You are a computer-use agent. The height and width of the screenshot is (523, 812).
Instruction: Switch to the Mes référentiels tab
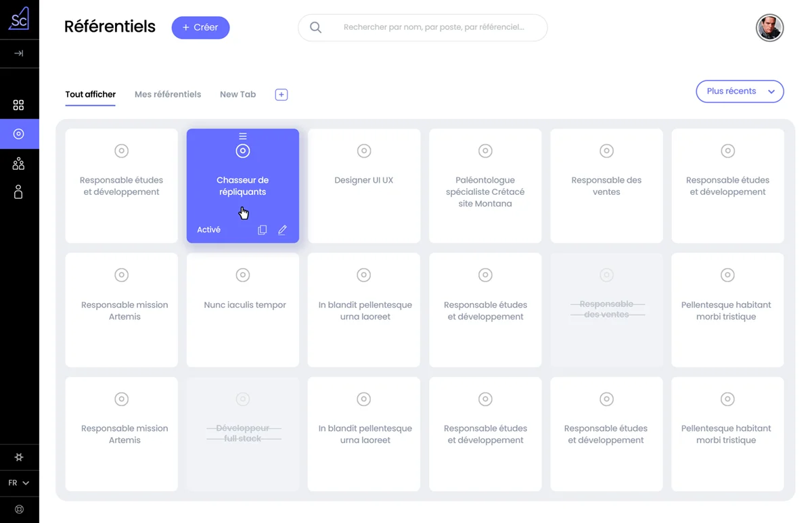(x=168, y=95)
